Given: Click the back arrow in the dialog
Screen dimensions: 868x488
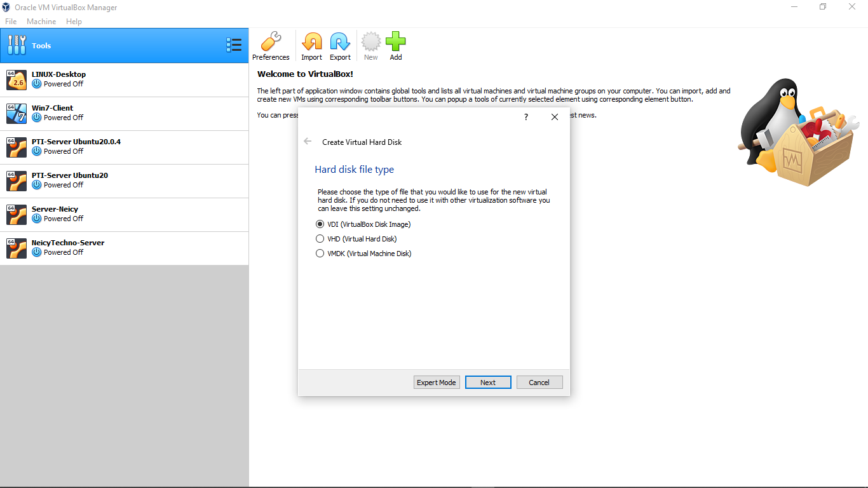Looking at the screenshot, I should [x=308, y=142].
